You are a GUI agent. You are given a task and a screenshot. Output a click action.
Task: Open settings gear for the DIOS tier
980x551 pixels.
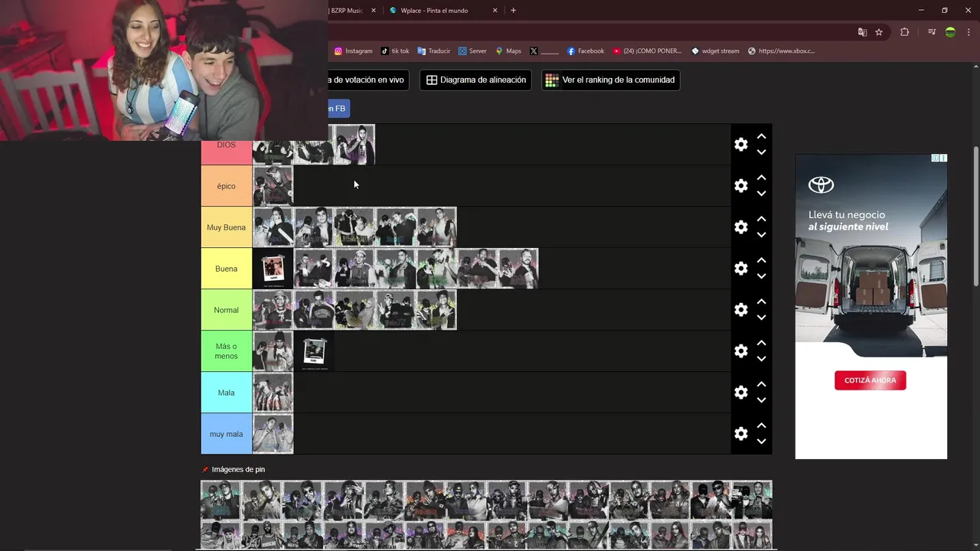point(740,145)
